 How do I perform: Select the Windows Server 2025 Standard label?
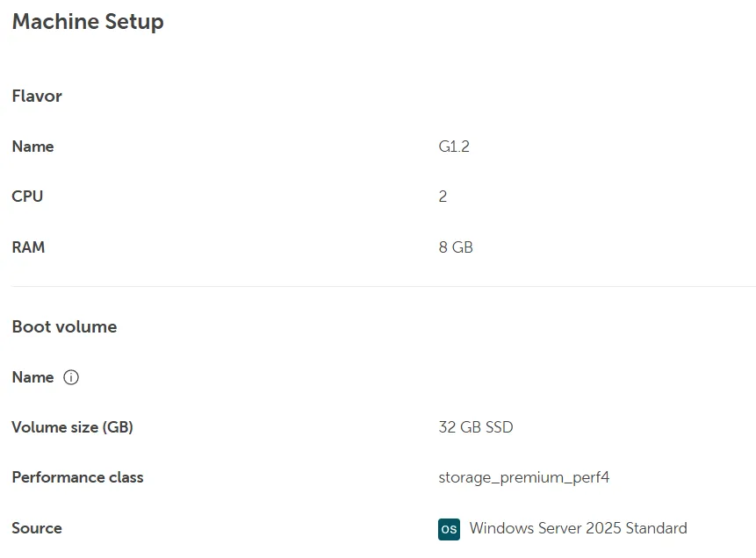click(x=579, y=528)
